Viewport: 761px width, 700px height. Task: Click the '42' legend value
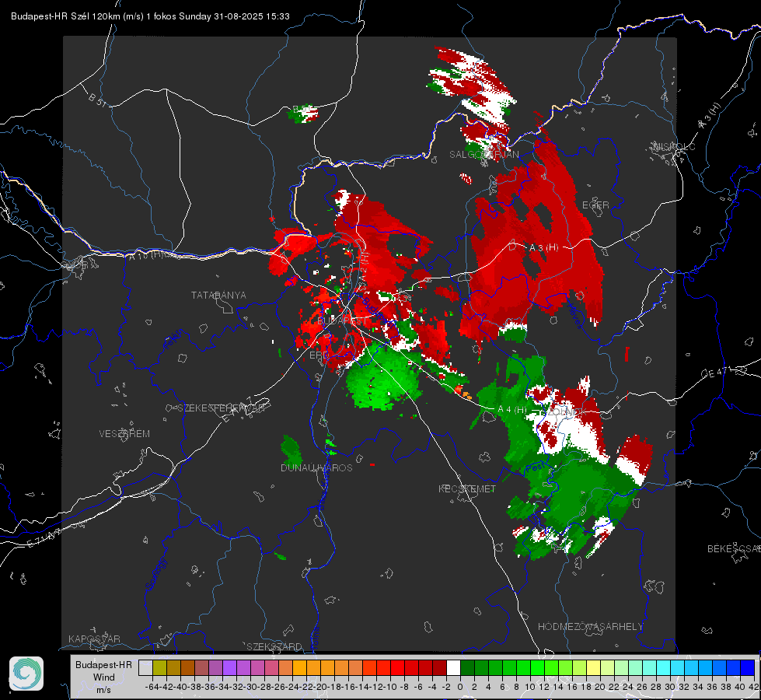pos(754,687)
